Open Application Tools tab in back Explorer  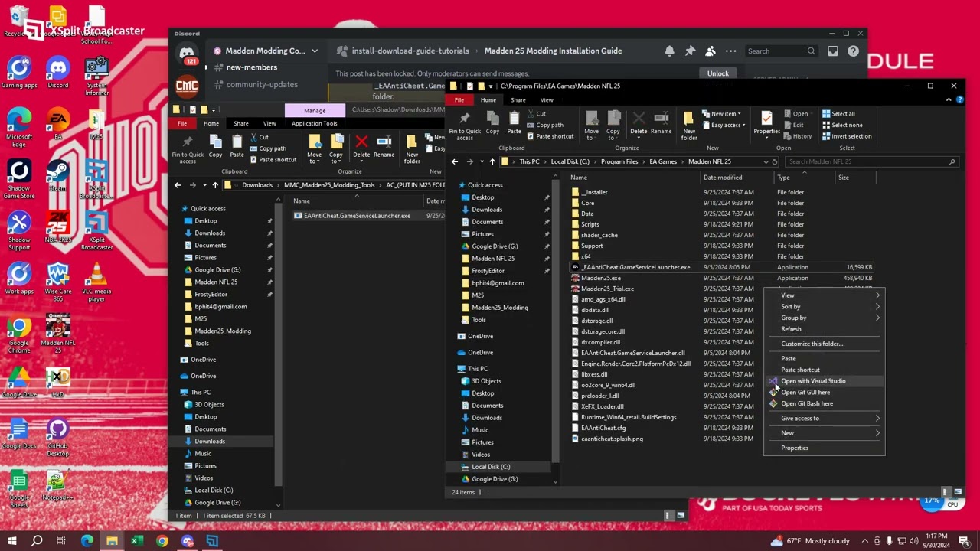[314, 123]
